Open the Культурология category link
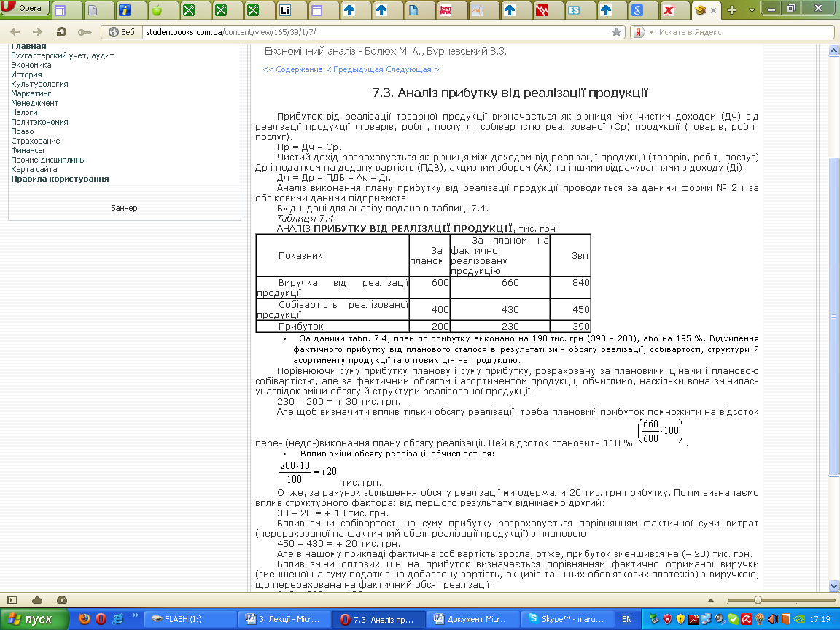The height and width of the screenshot is (630, 840). click(x=39, y=84)
